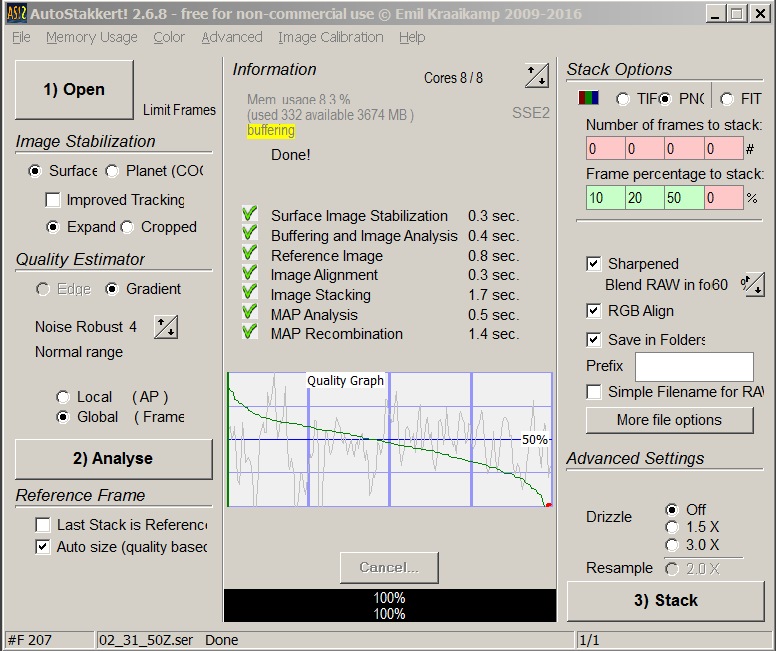This screenshot has height=651, width=776.
Task: Select TIF output format
Action: 623,100
